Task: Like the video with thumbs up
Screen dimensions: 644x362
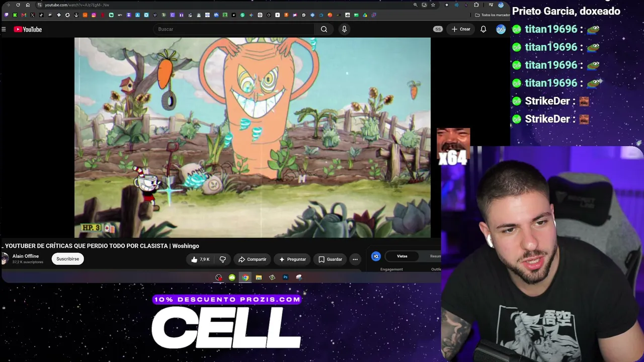Action: pos(200,259)
